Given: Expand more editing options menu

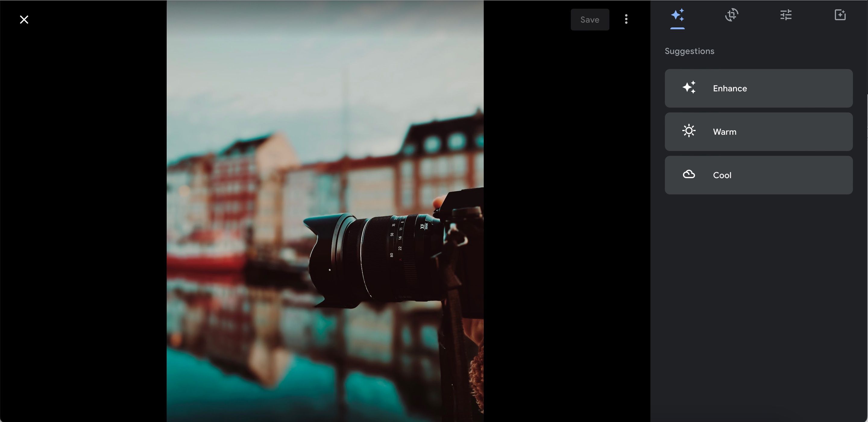Looking at the screenshot, I should pos(626,19).
